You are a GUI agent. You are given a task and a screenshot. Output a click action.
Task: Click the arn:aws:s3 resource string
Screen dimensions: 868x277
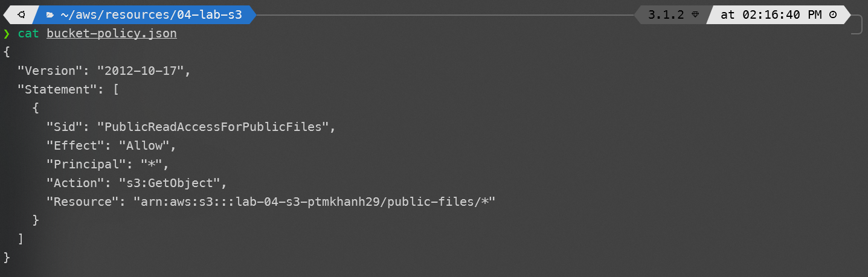(314, 202)
